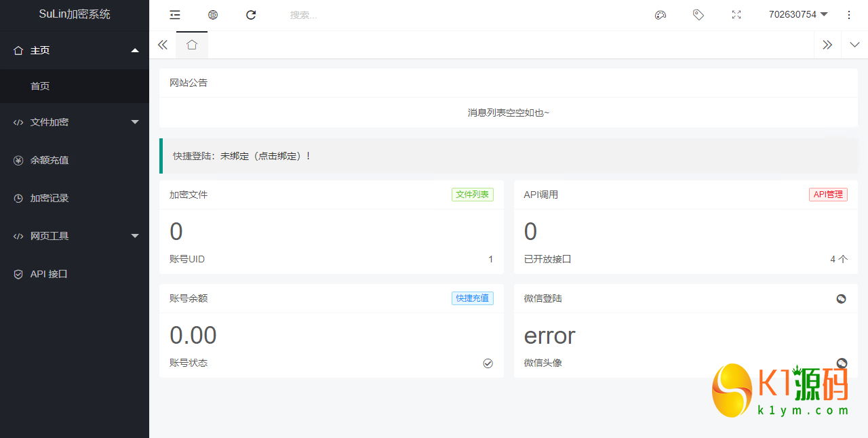Screen dimensions: 868x438
Task: Enter fullscreen via the expand icon
Action: 736,15
